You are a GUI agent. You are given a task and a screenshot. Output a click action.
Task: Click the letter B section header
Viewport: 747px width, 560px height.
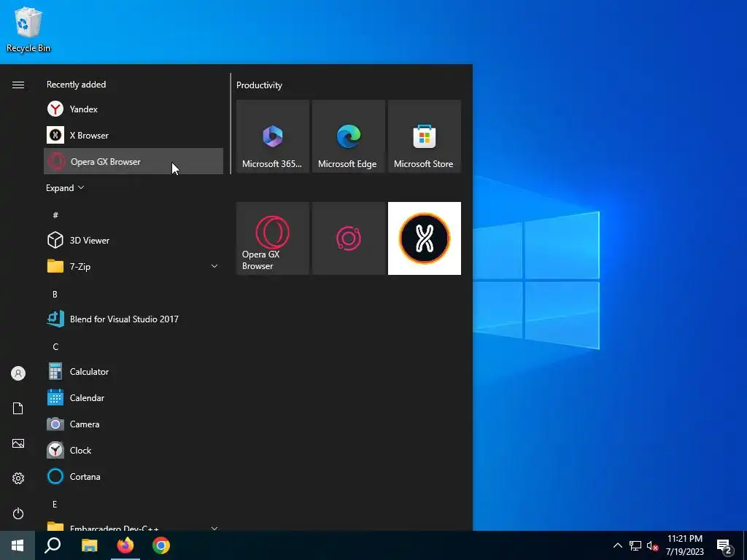click(x=55, y=295)
